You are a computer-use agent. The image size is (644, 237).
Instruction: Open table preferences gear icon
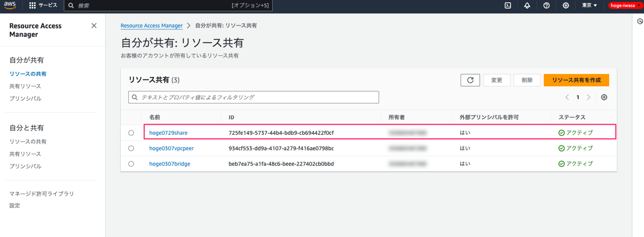pos(604,97)
